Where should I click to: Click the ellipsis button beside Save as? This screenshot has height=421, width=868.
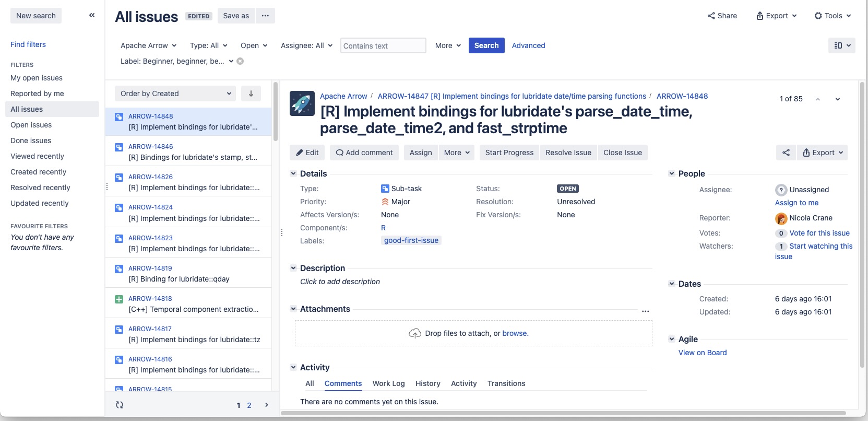pyautogui.click(x=265, y=16)
